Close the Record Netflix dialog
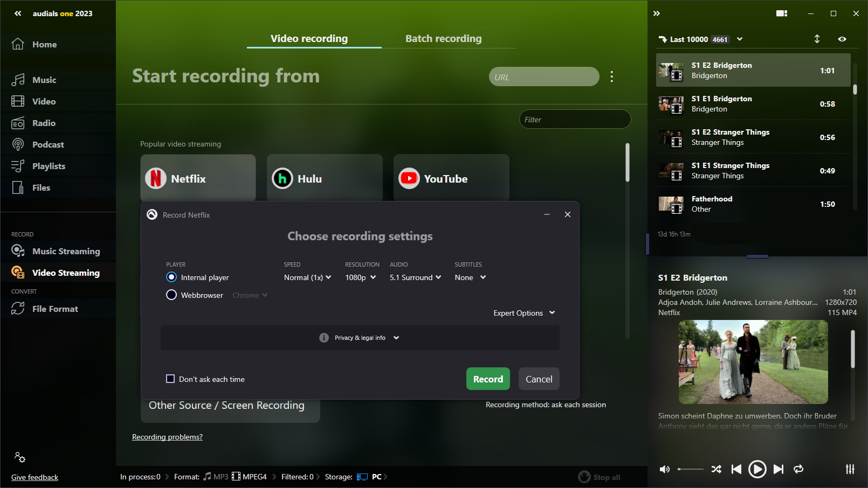Screen dimensions: 868x488 567,214
